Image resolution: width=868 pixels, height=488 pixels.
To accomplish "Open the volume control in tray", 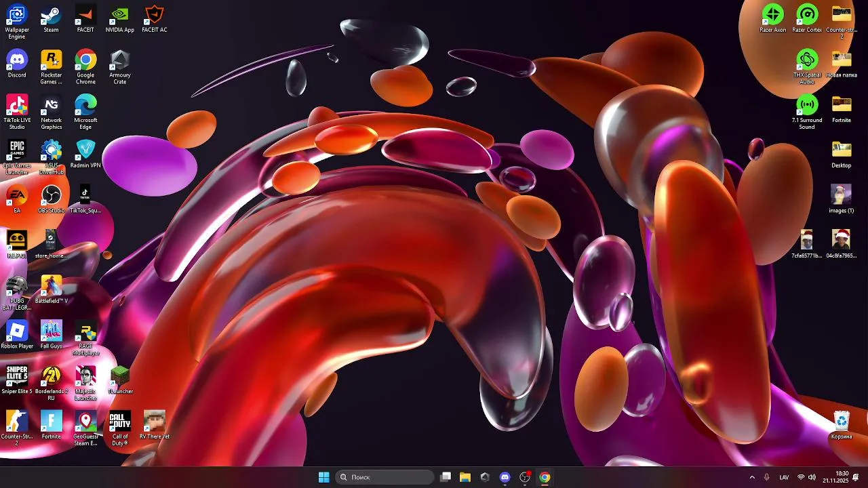I will [812, 477].
